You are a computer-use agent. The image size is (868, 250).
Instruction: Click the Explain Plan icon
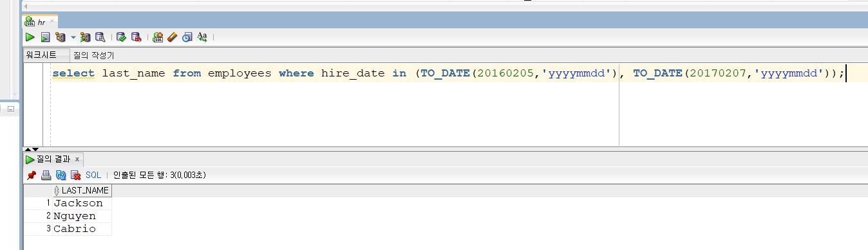tap(61, 37)
